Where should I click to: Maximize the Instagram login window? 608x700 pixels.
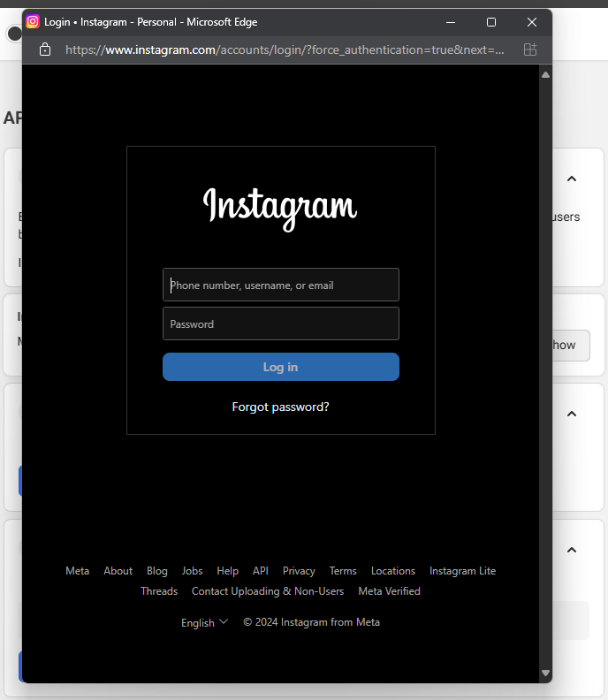[x=491, y=22]
